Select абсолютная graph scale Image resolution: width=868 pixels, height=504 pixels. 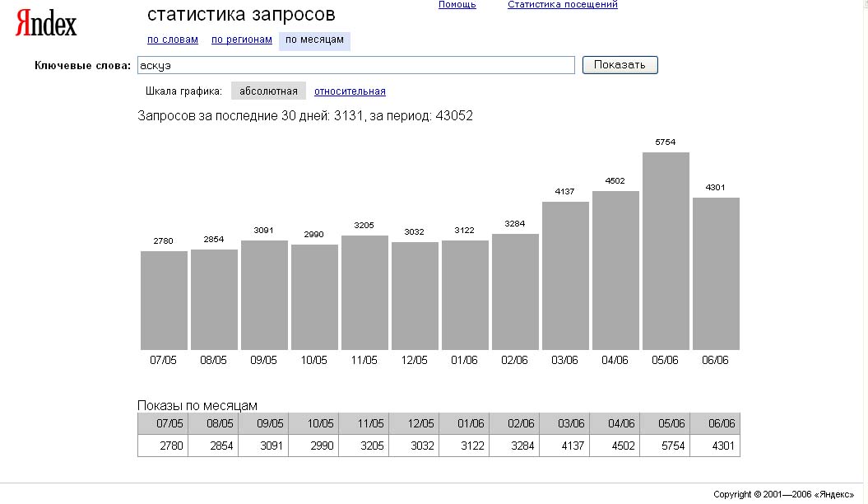(x=268, y=91)
